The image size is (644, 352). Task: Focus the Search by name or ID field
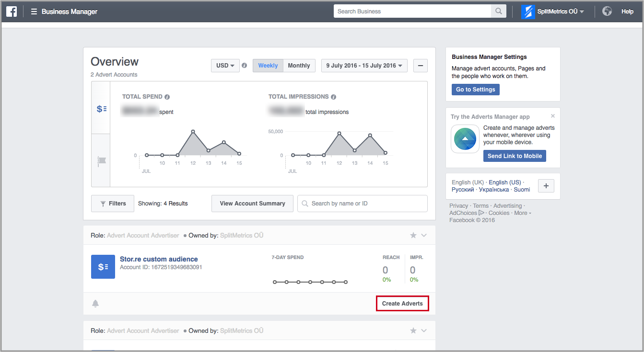pyautogui.click(x=363, y=204)
